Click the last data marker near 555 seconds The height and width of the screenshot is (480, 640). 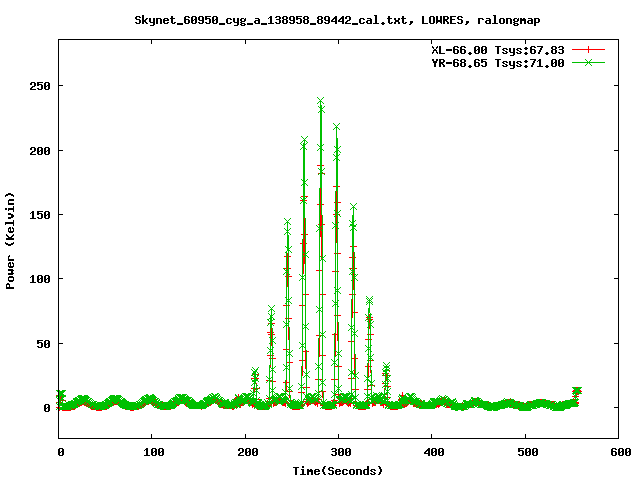point(576,391)
